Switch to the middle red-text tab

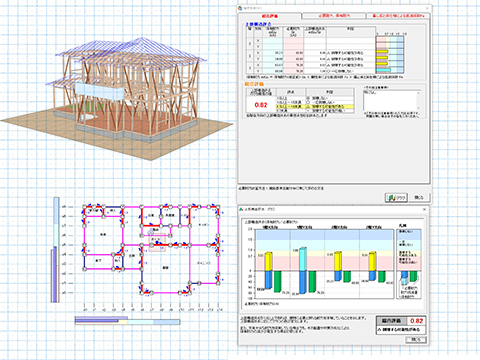[334, 16]
